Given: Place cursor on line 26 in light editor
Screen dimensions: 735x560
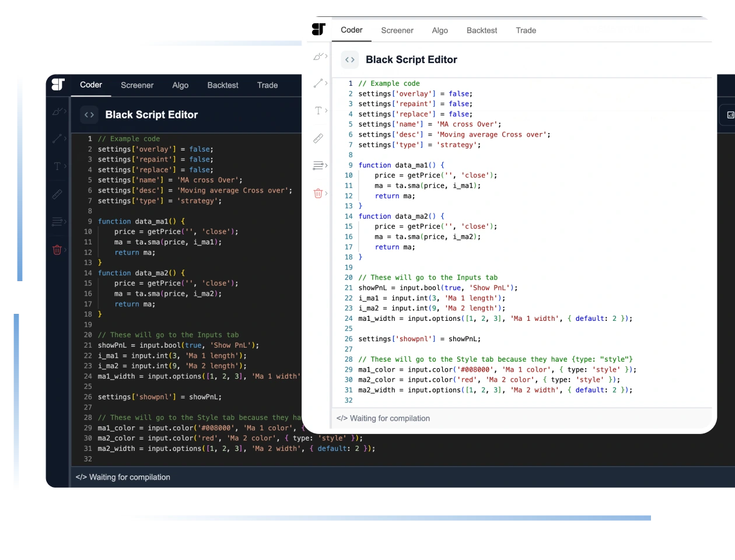Looking at the screenshot, I should (420, 339).
